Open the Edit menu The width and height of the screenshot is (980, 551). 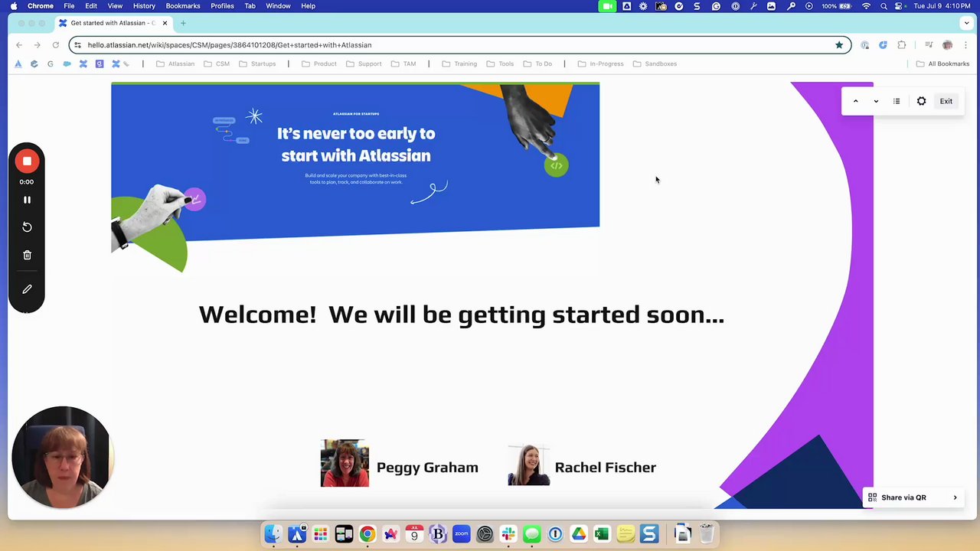point(91,6)
